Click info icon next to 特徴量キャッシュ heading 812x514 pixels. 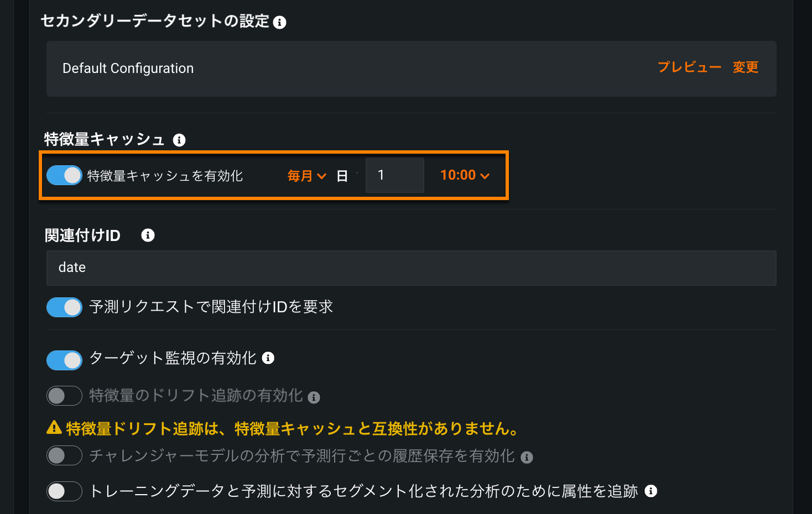pos(179,140)
